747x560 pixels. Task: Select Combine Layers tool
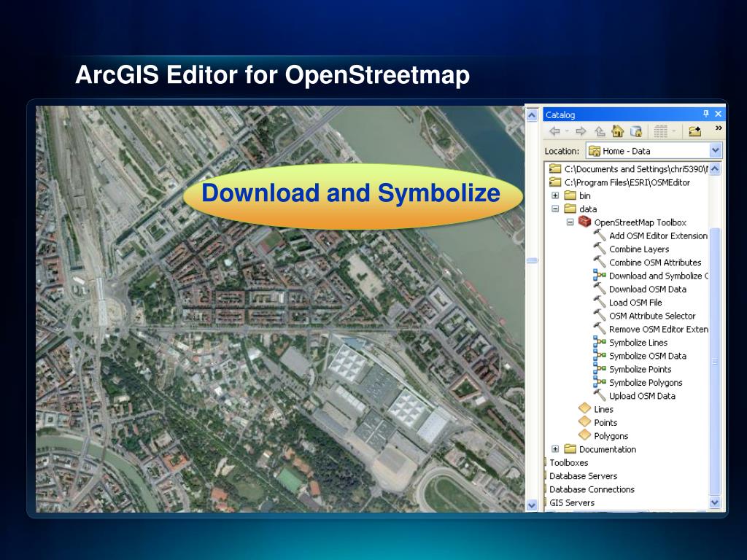tap(639, 249)
